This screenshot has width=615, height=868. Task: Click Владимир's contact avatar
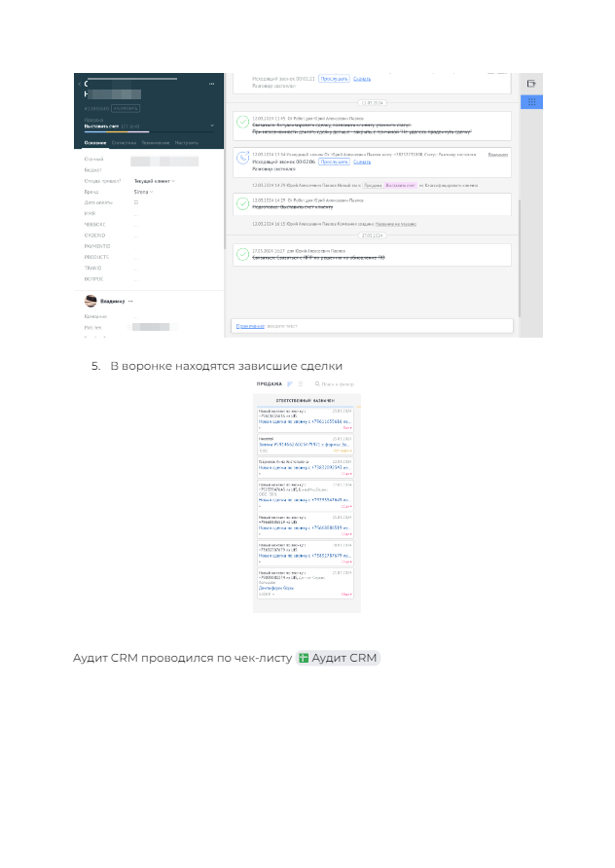tap(90, 301)
